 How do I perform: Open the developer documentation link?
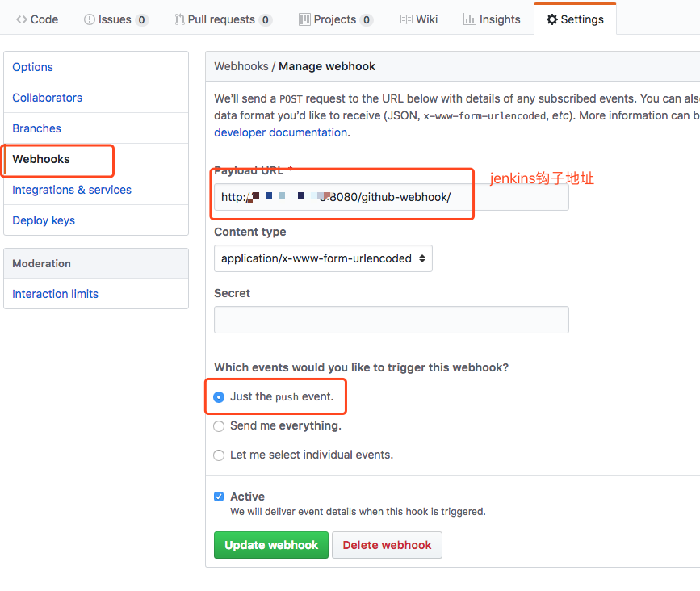(280, 132)
